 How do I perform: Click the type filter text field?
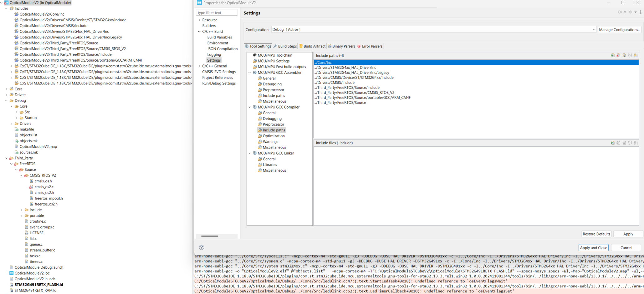(217, 13)
